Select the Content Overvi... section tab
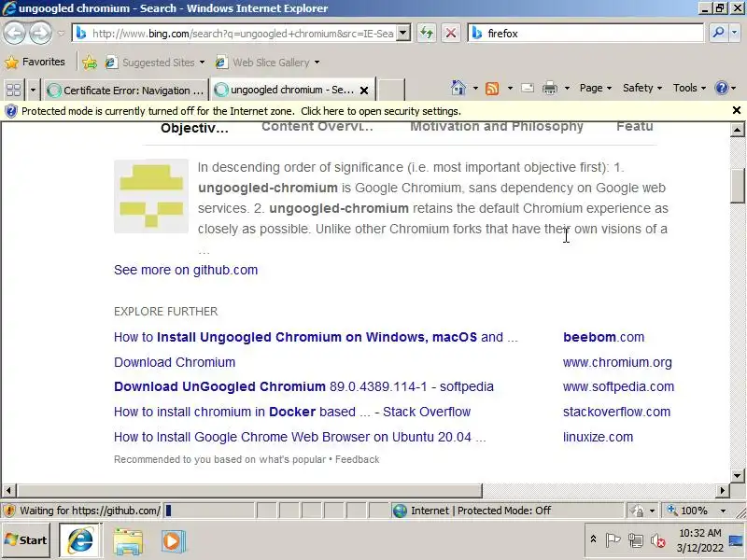 [317, 127]
